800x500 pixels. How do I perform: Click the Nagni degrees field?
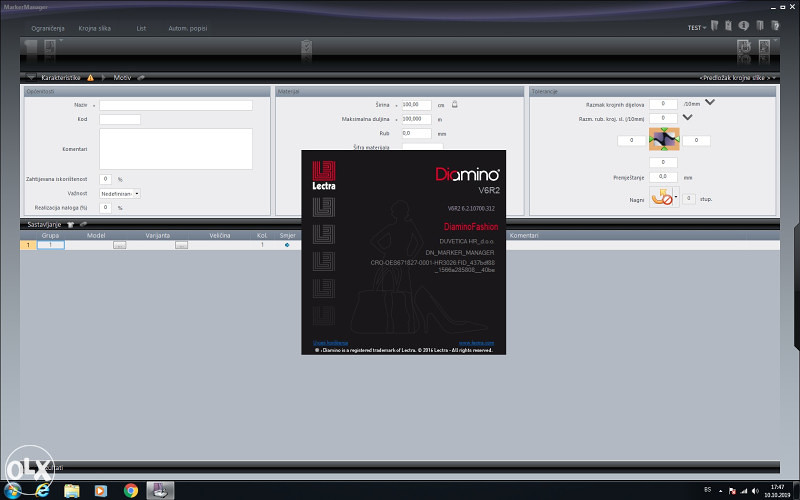tap(688, 198)
